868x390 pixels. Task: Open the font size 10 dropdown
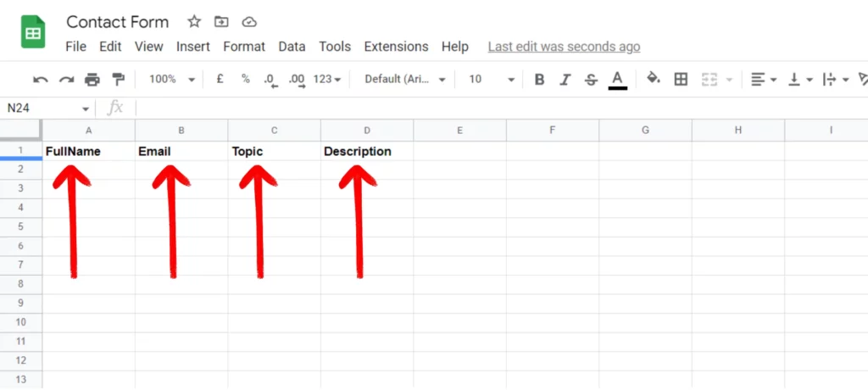click(x=492, y=79)
